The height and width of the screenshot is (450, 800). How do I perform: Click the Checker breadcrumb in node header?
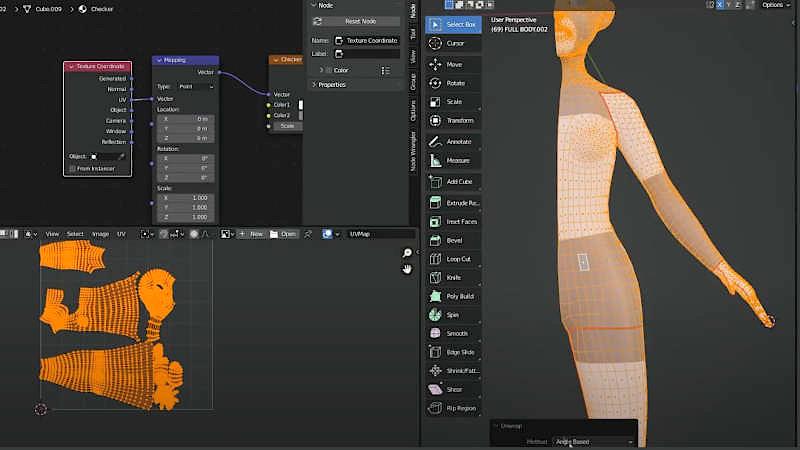96,9
